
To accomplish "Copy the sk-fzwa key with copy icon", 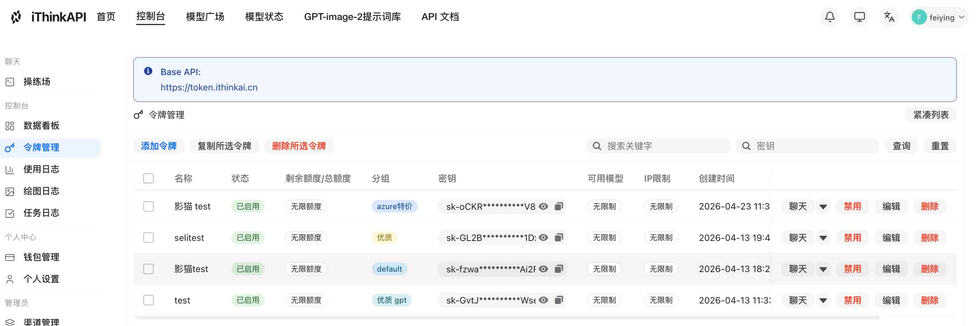I will [x=559, y=269].
